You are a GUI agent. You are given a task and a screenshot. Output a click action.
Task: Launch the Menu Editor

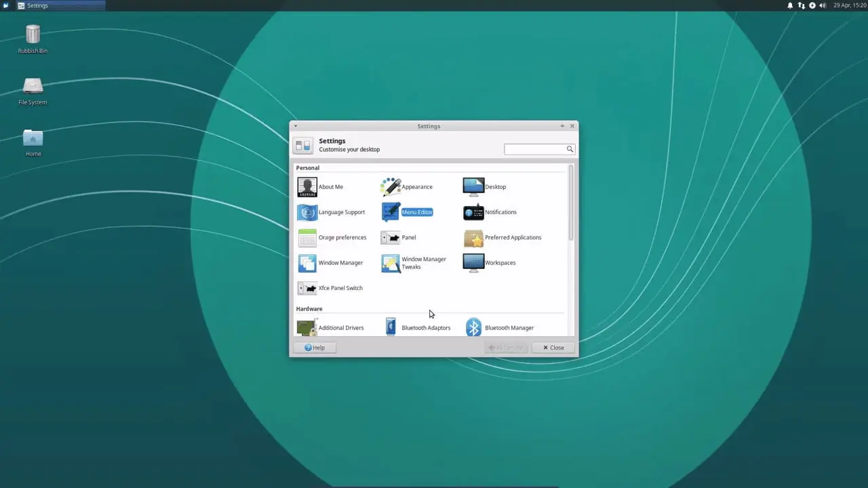click(x=408, y=212)
